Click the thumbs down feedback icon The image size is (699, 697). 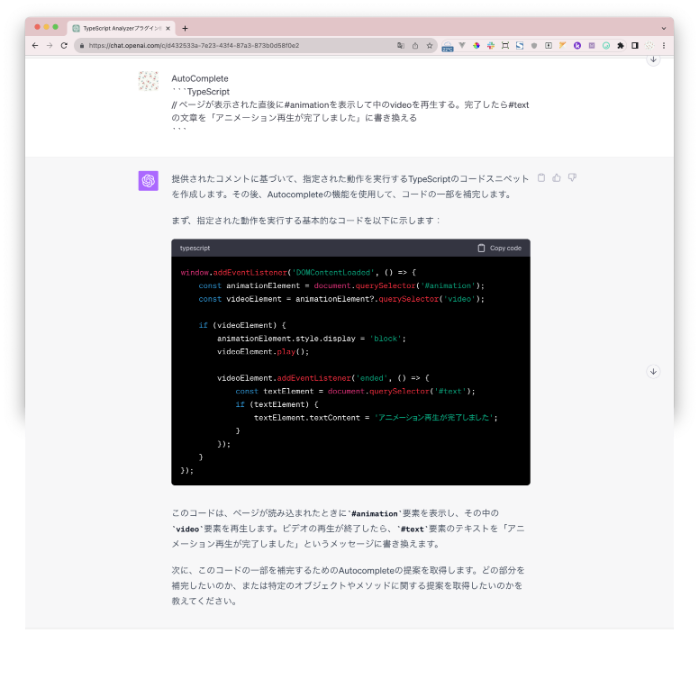(x=572, y=178)
